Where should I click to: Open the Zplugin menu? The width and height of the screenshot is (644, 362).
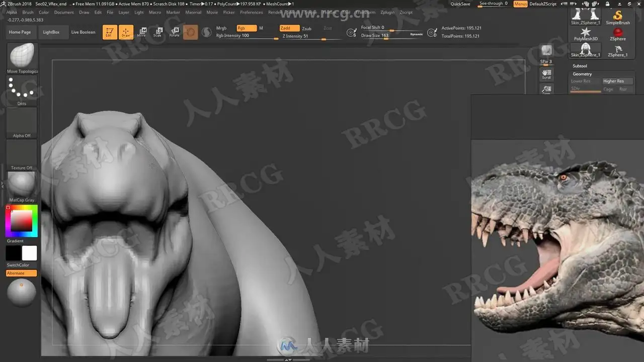[387, 12]
